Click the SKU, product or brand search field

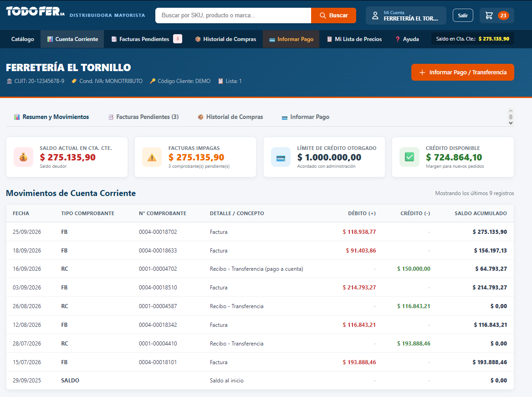[x=233, y=15]
